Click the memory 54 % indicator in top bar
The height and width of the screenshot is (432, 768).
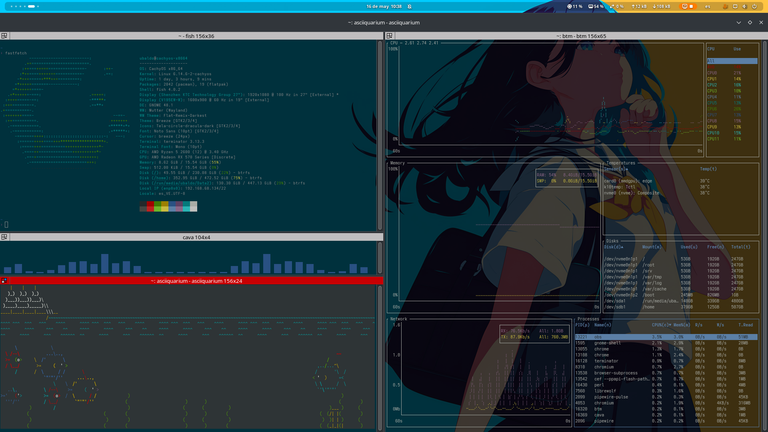click(596, 6)
